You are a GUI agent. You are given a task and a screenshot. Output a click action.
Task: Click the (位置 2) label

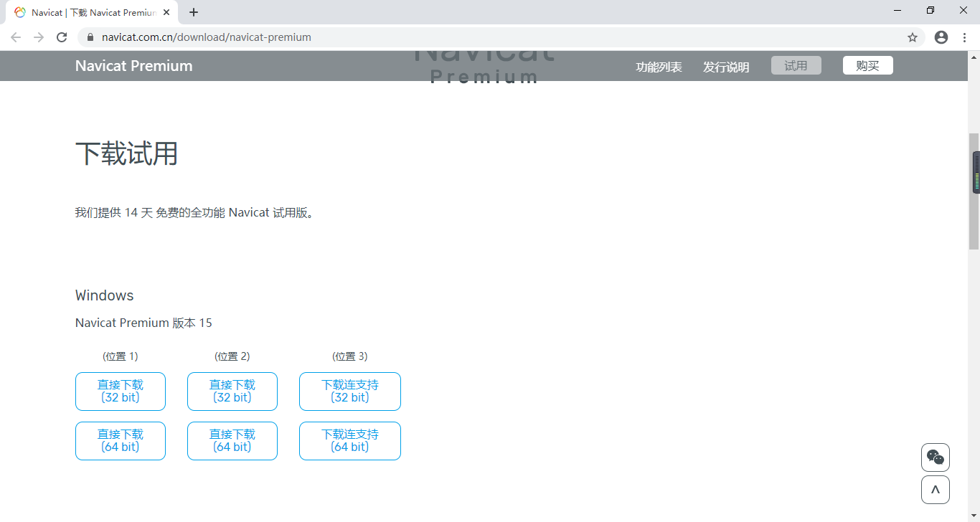pyautogui.click(x=232, y=356)
